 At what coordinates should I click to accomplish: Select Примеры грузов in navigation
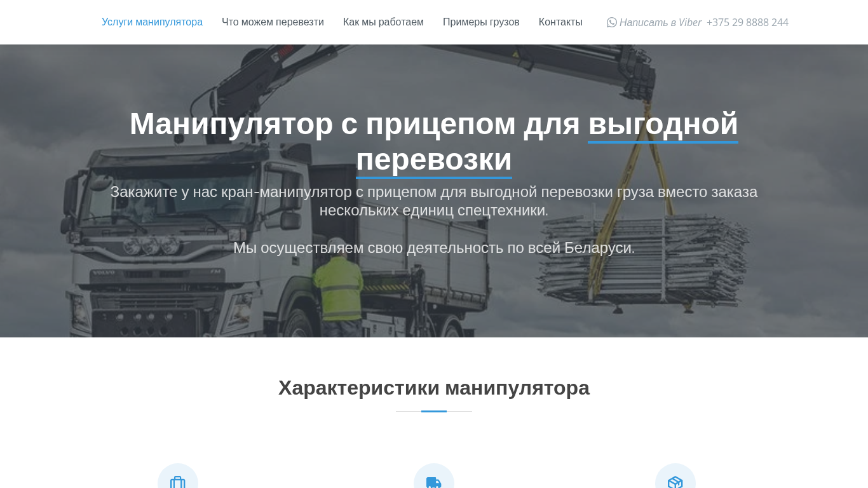(481, 22)
